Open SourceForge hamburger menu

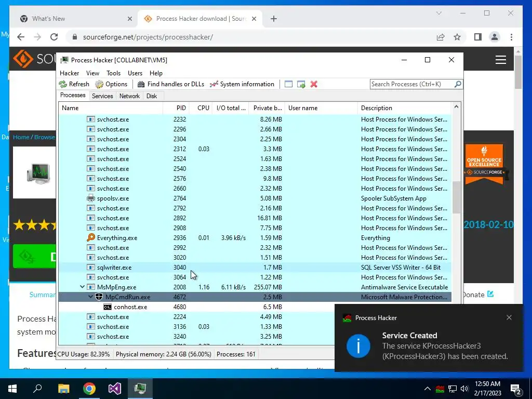501,60
